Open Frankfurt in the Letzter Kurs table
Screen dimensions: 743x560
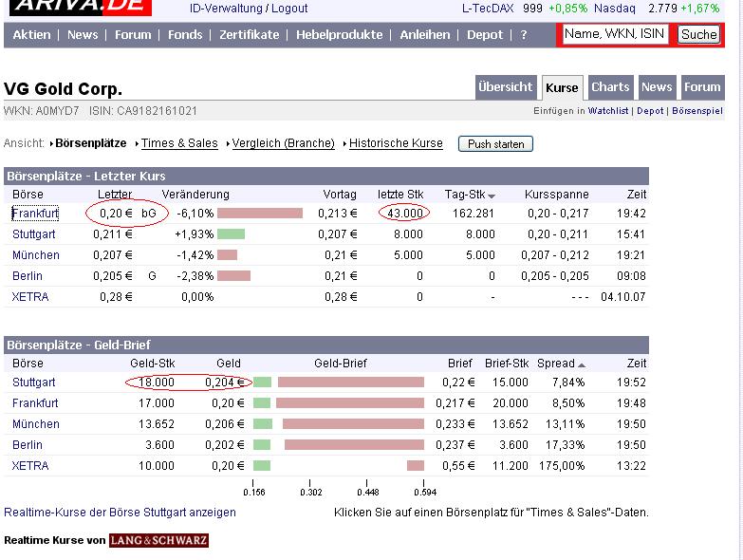(35, 214)
